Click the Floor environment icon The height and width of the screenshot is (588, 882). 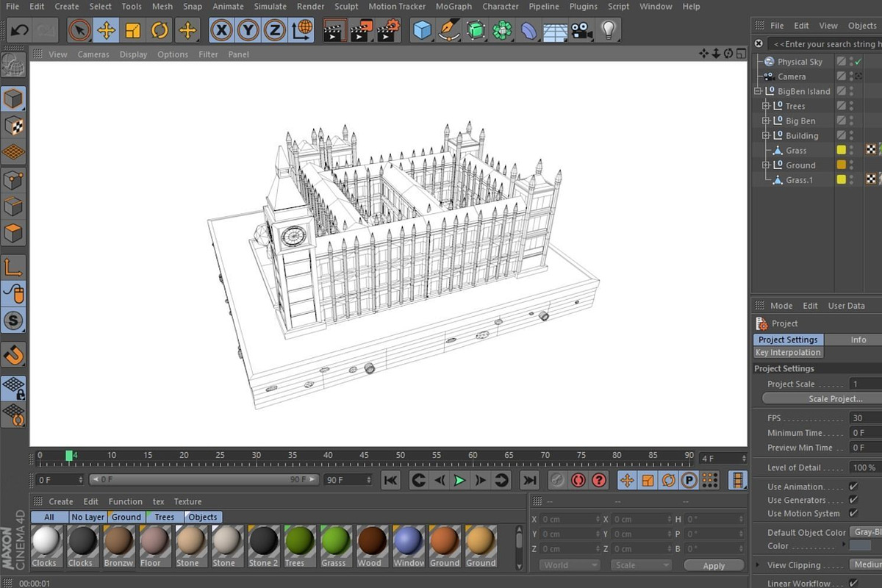pyautogui.click(x=555, y=30)
